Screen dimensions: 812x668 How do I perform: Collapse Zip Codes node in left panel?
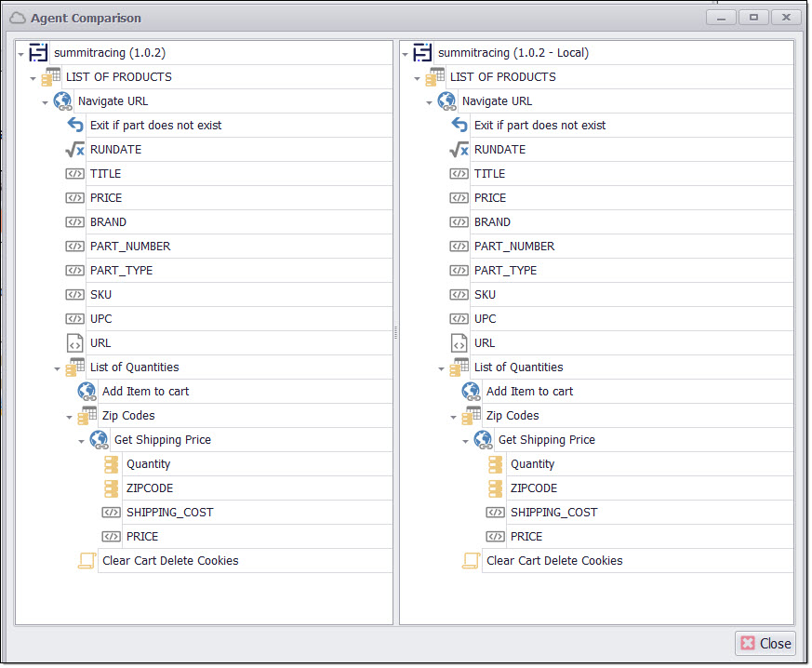(x=70, y=417)
